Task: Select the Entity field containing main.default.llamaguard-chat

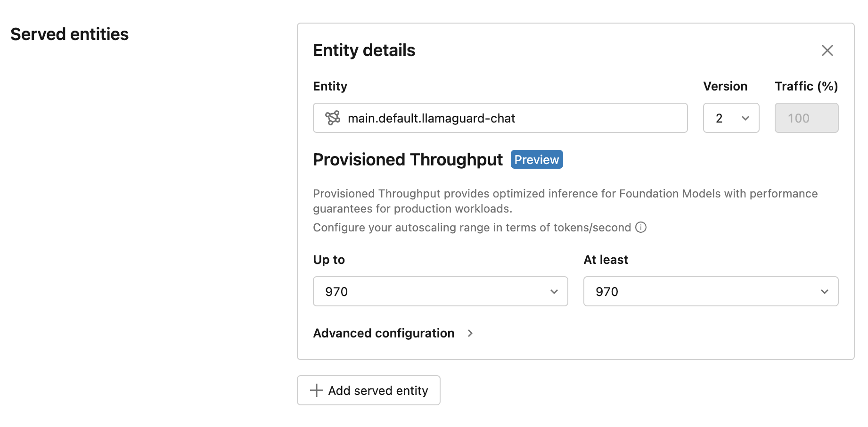Action: pos(500,118)
